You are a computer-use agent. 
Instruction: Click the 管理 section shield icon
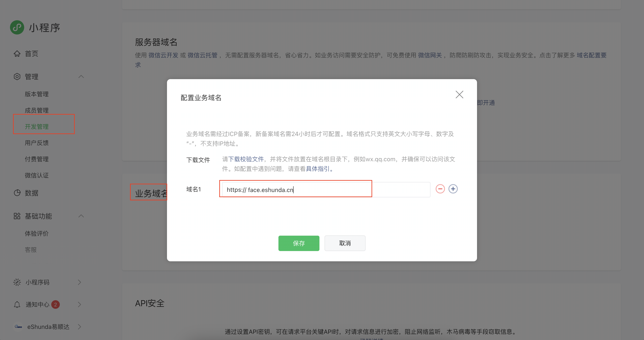[x=17, y=77]
